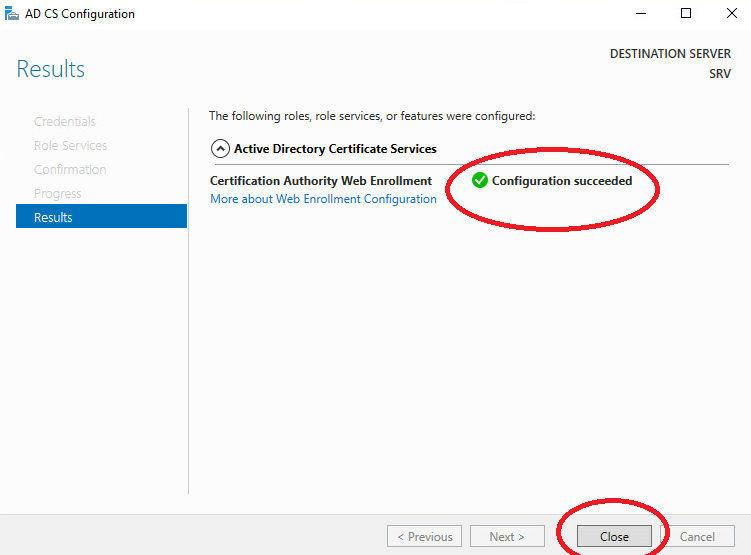
Task: Click the Previous button
Action: coord(424,536)
